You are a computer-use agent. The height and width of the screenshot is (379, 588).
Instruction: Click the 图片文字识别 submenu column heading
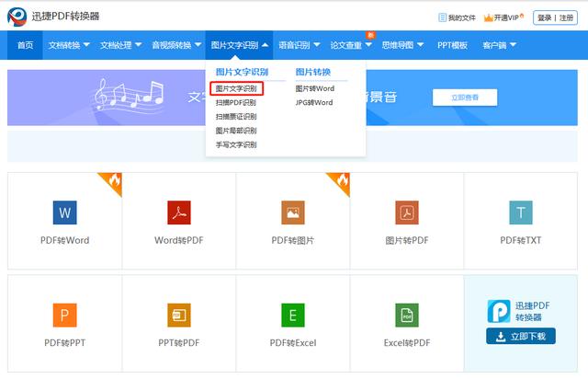[242, 72]
